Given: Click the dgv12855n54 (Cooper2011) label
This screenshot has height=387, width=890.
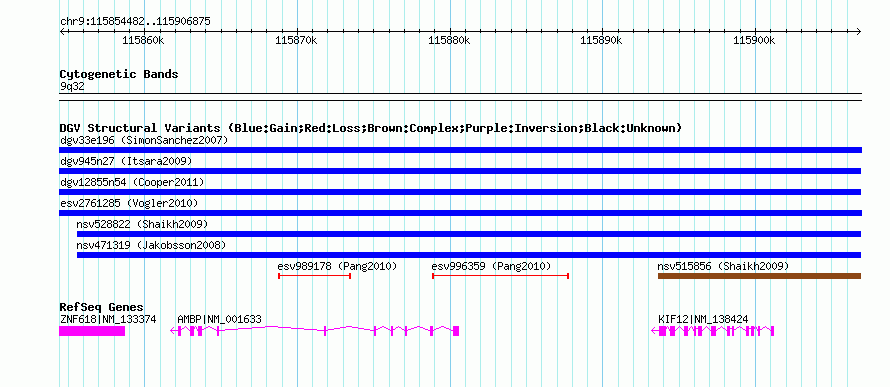Looking at the screenshot, I should pyautogui.click(x=132, y=182).
